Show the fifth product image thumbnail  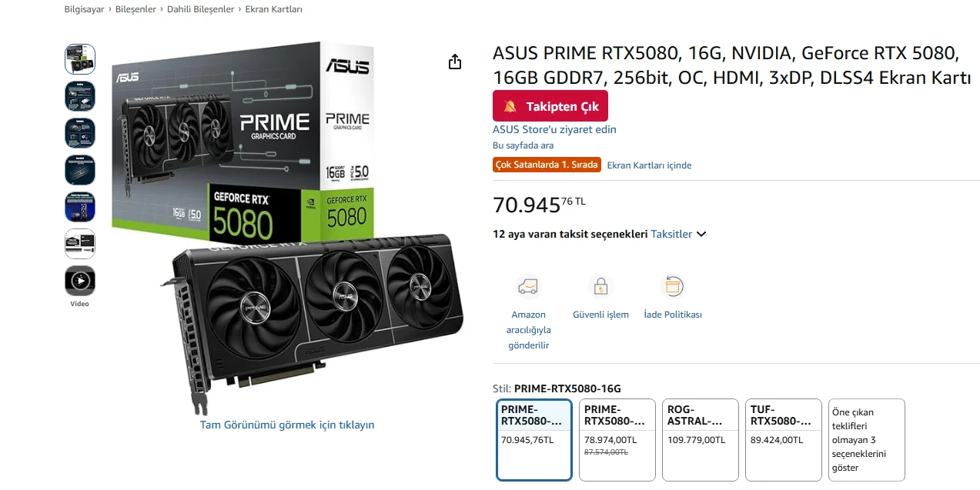(x=80, y=207)
